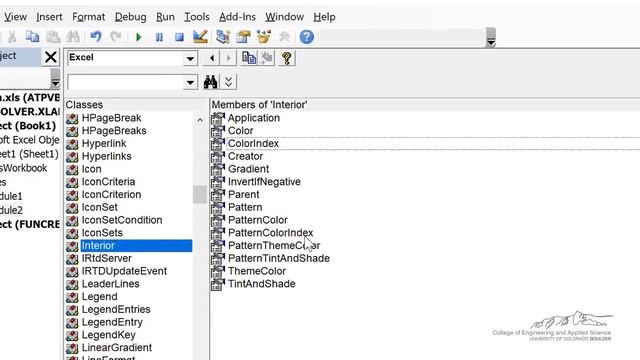Viewport: 640px width, 360px height.
Task: Open the Window menu
Action: pyautogui.click(x=284, y=17)
